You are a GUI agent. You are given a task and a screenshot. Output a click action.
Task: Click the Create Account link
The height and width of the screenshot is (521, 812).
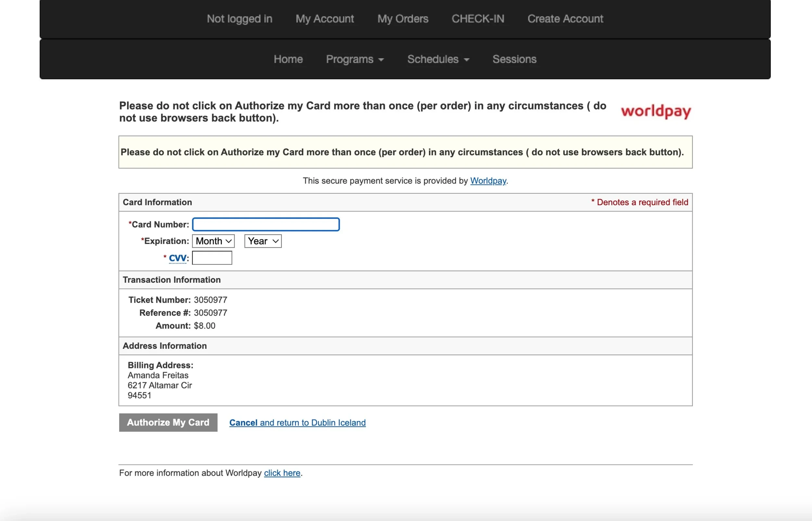pos(565,19)
